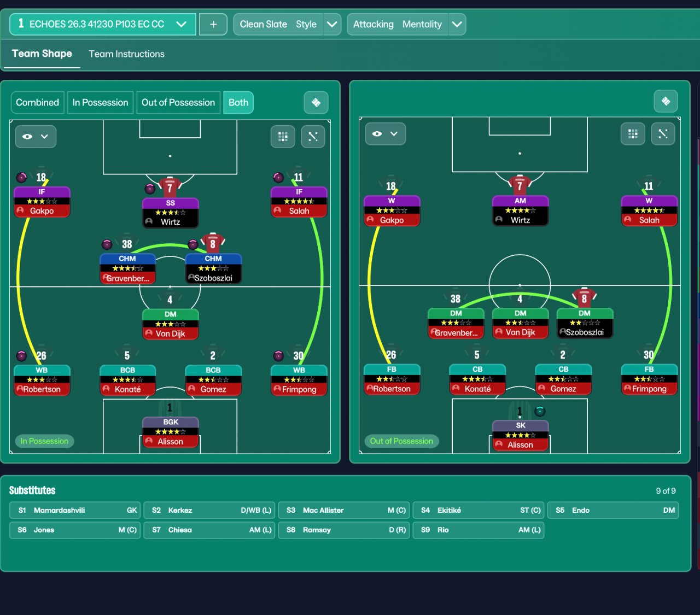700x615 pixels.
Task: Click the eraser icon in right pitch panel
Action: click(x=666, y=101)
